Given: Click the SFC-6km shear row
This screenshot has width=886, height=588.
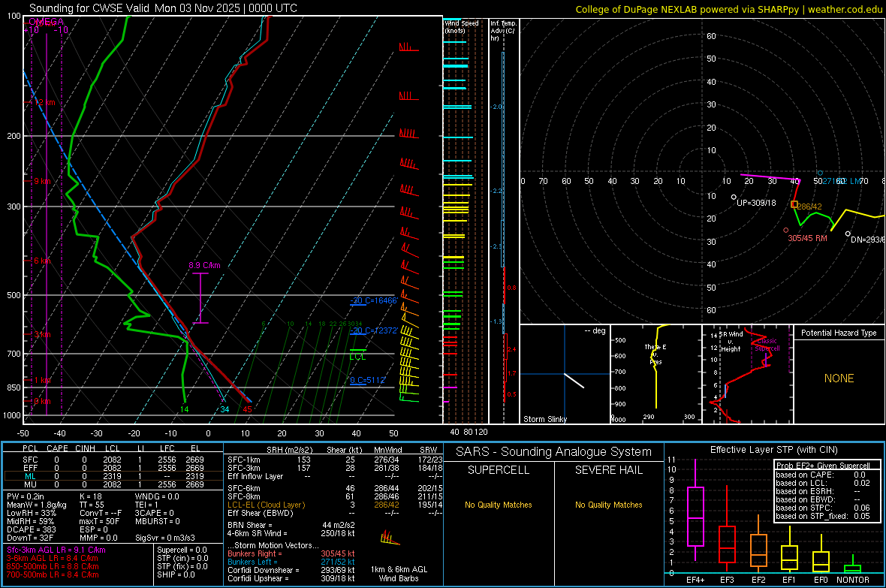Looking at the screenshot, I should pyautogui.click(x=335, y=488).
